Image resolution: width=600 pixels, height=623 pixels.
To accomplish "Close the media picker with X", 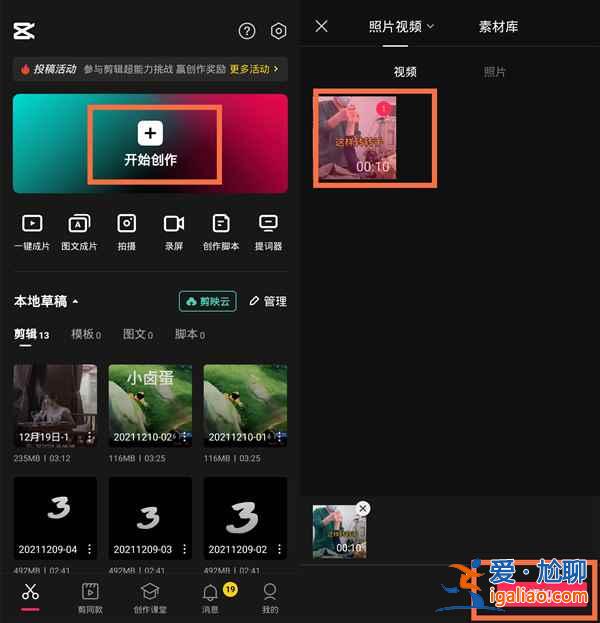I will coord(321,26).
